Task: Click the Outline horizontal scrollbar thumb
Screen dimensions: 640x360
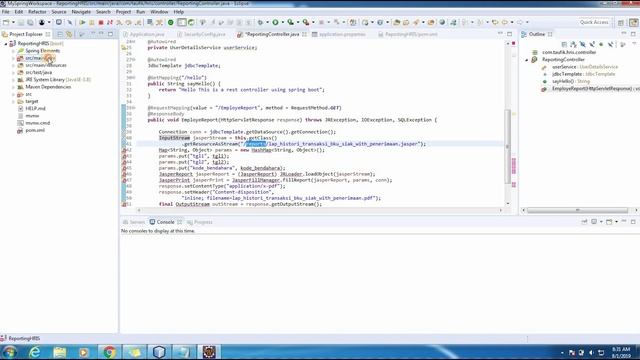Action: (578, 210)
